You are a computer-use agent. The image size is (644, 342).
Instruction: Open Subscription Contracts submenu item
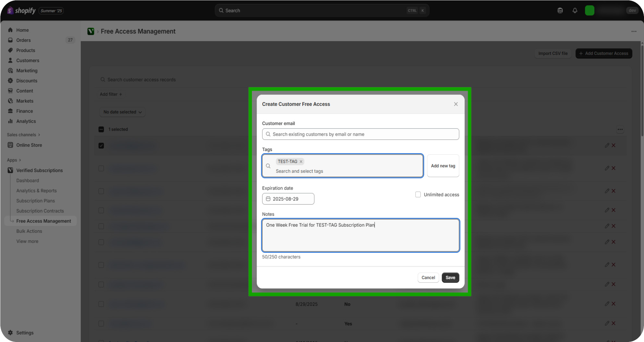coord(40,211)
